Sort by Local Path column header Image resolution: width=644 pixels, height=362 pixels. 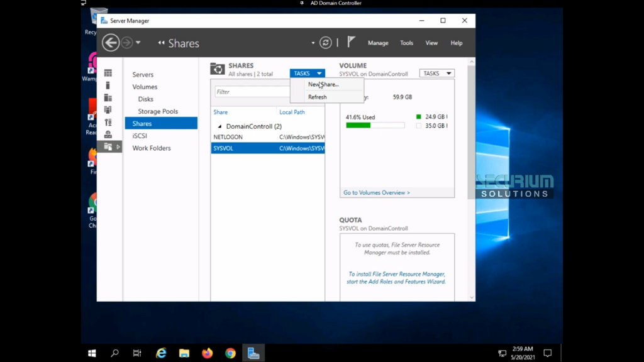click(292, 112)
